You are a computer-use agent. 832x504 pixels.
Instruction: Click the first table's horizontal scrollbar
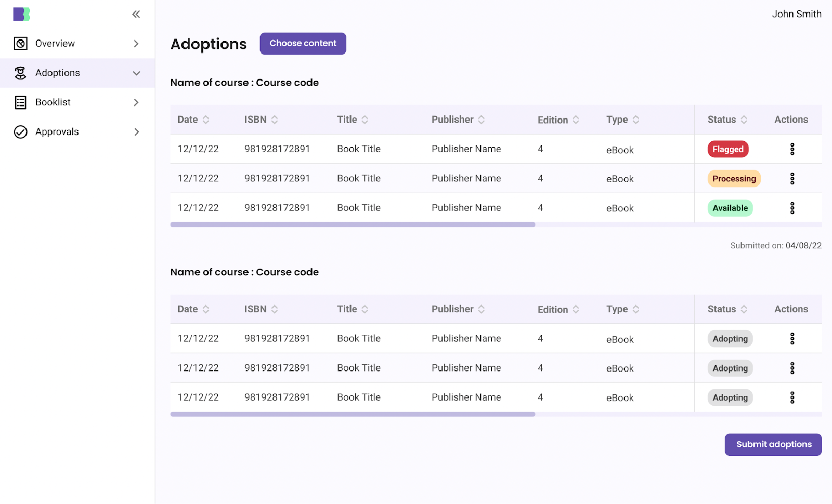point(353,224)
